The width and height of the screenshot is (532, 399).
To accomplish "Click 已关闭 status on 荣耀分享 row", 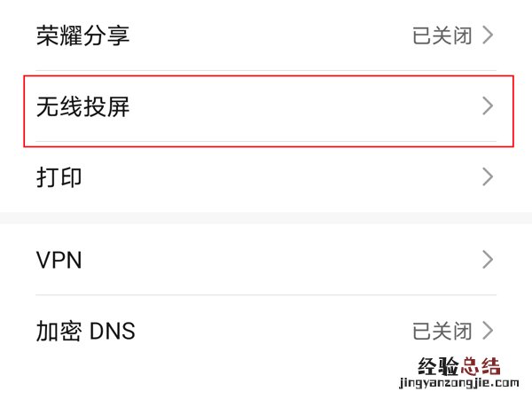I will point(442,36).
